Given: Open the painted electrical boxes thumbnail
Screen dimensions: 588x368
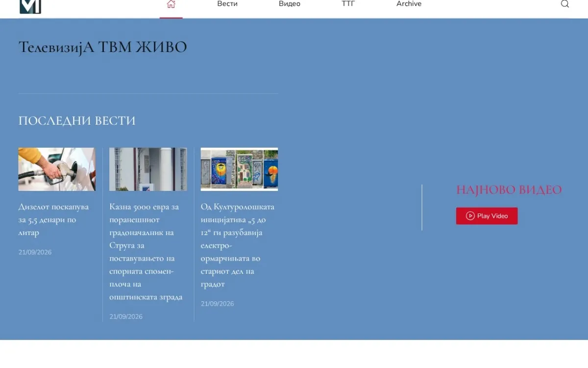Looking at the screenshot, I should [x=239, y=169].
